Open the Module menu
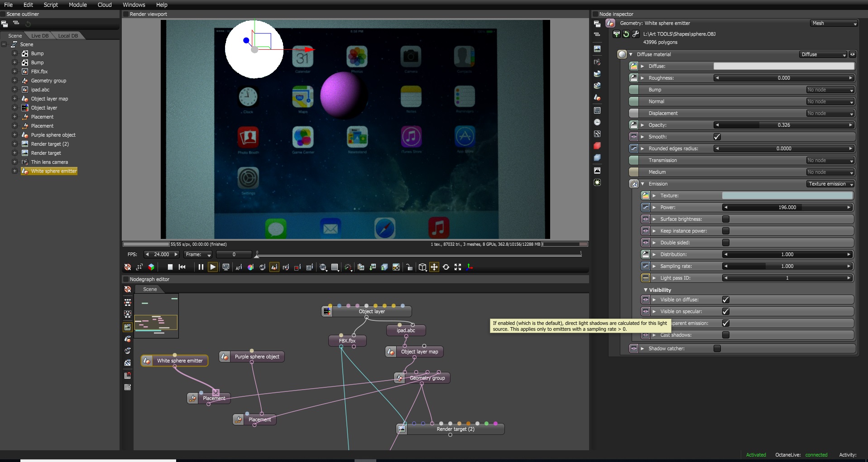Image resolution: width=868 pixels, height=462 pixels. point(78,5)
